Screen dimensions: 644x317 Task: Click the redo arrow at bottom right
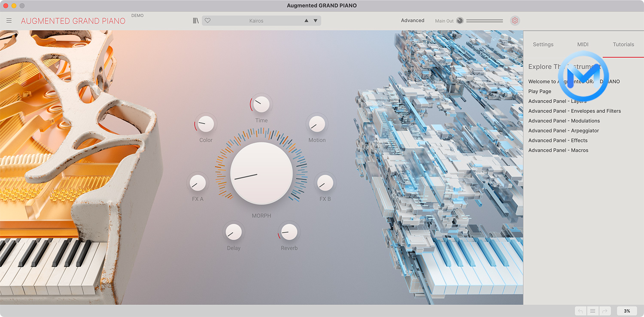click(x=605, y=311)
